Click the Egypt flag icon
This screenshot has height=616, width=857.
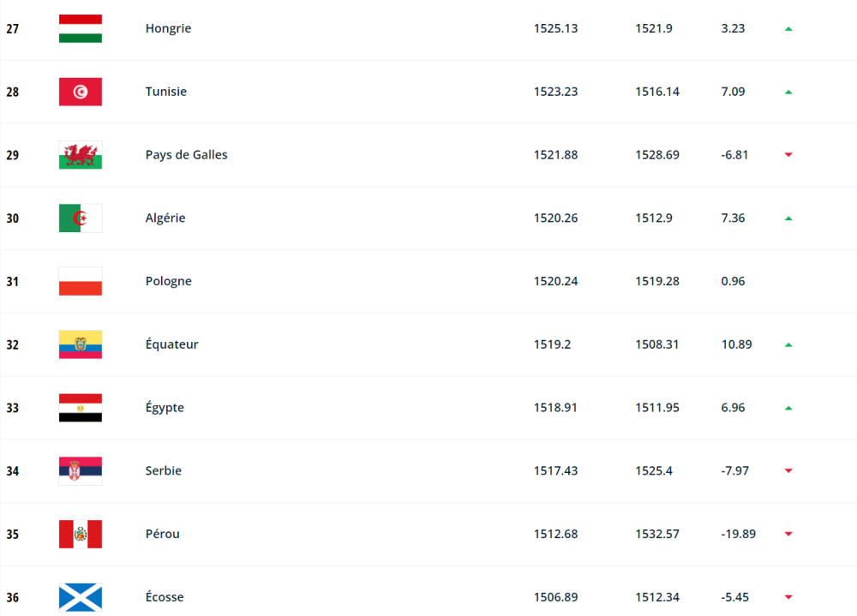tap(80, 408)
